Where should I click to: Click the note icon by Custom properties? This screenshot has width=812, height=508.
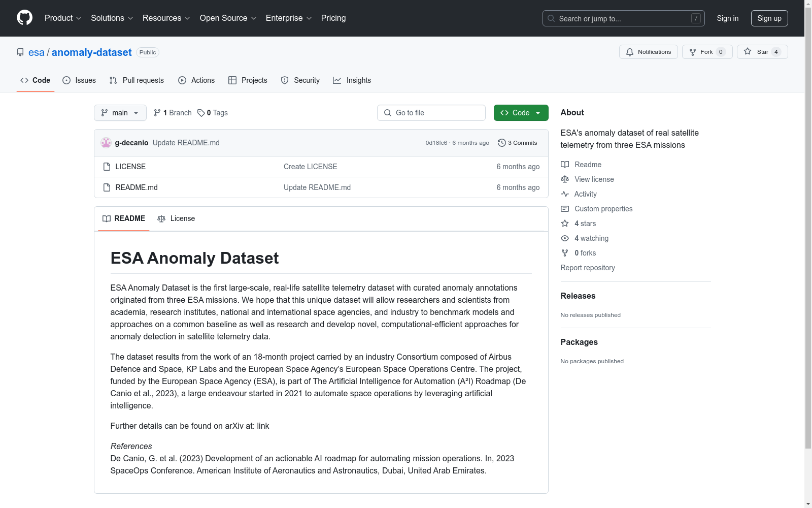click(565, 209)
